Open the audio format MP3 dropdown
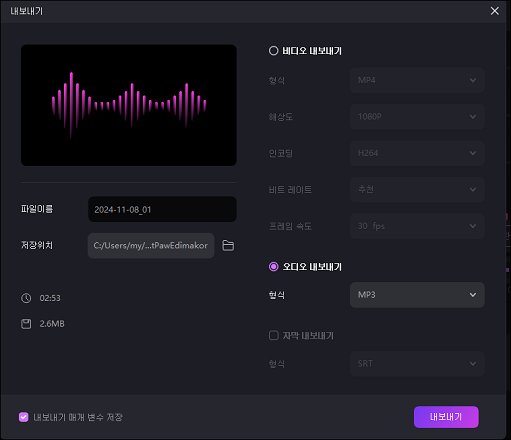 point(417,295)
